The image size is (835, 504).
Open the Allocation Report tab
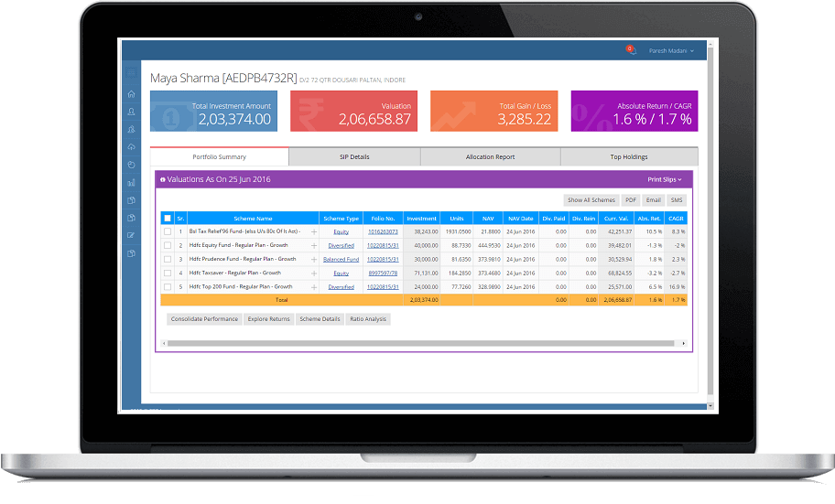(x=490, y=157)
